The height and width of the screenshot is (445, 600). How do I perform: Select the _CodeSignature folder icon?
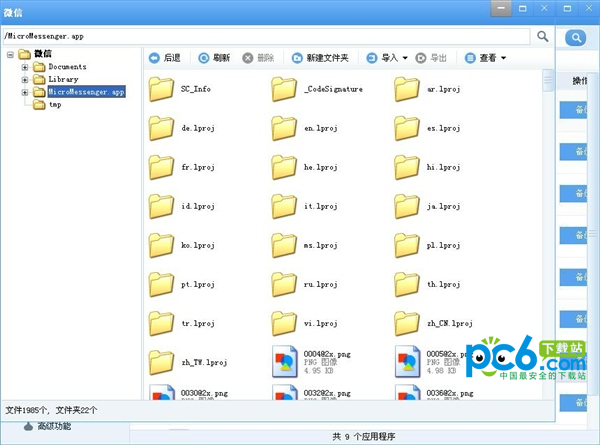[284, 89]
